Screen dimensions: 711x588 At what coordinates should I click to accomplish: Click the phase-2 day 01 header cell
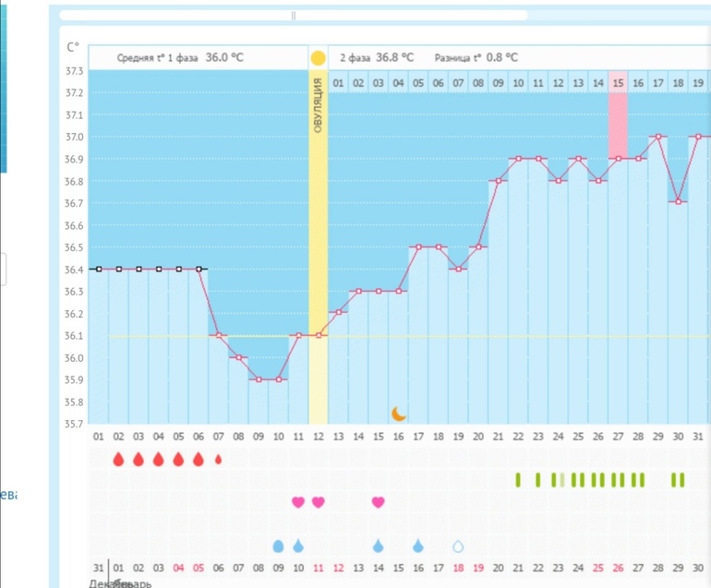(338, 83)
